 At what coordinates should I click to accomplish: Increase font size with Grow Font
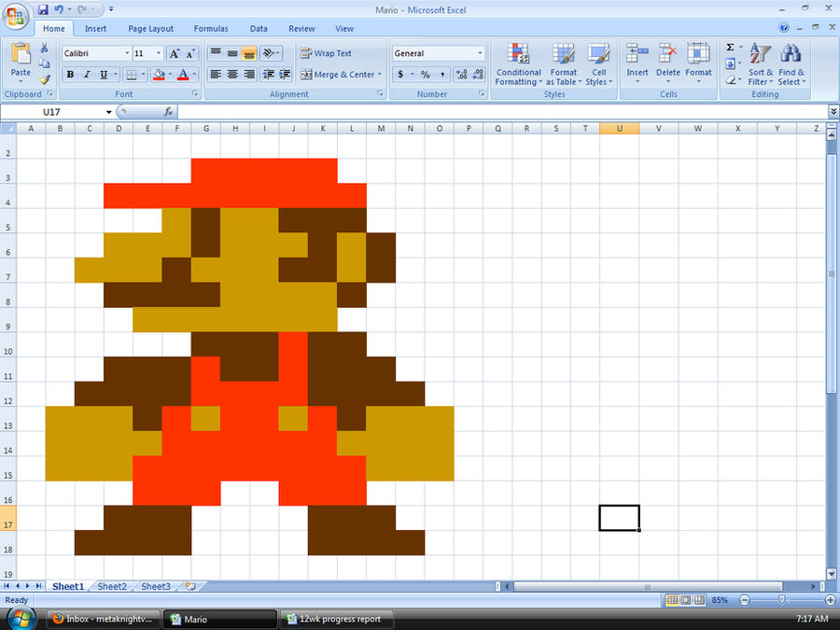(175, 53)
